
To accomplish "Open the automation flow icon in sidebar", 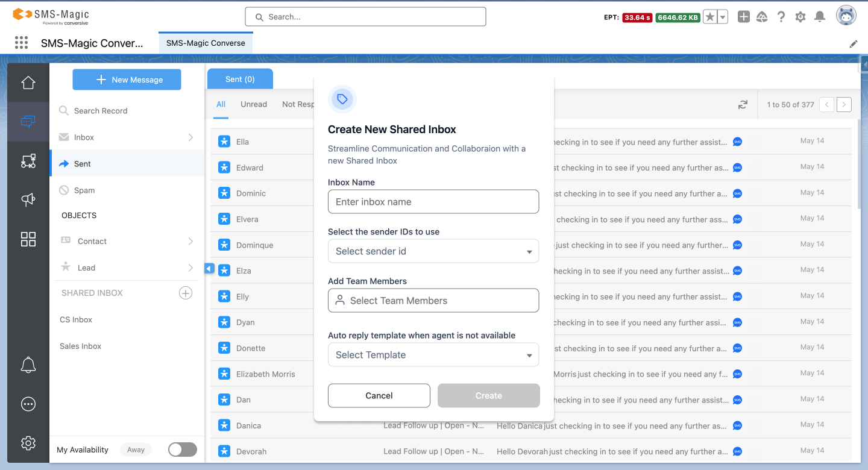I will (x=28, y=161).
